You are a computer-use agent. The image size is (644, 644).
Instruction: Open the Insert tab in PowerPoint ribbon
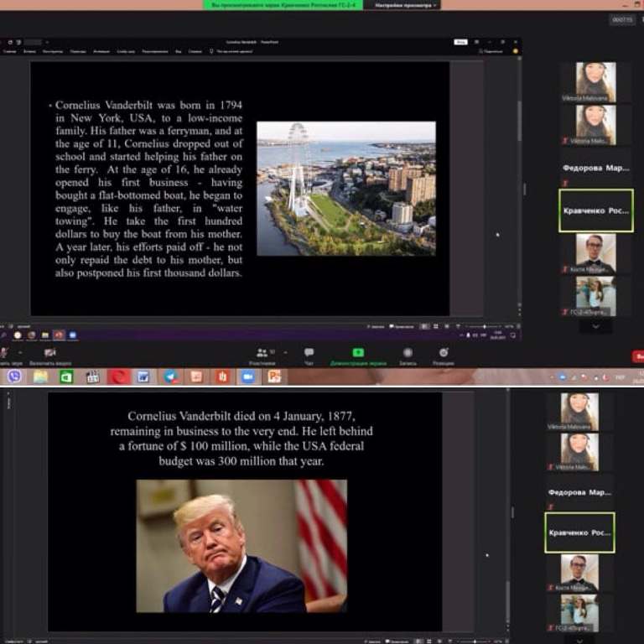point(32,51)
